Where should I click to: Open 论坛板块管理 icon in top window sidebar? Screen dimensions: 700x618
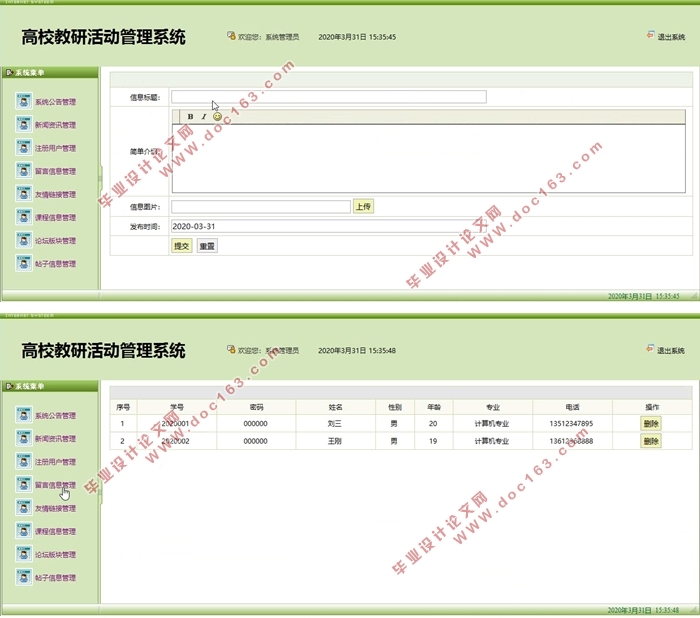[x=24, y=241]
